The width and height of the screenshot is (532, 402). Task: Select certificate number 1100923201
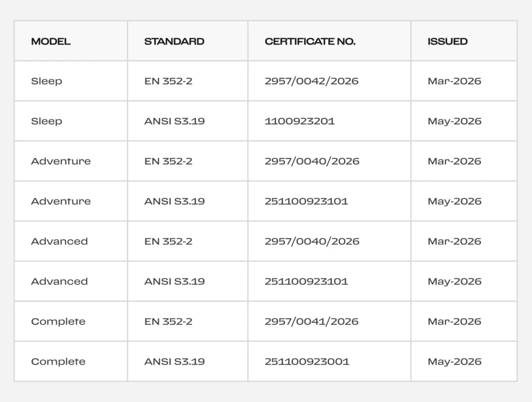coord(300,121)
